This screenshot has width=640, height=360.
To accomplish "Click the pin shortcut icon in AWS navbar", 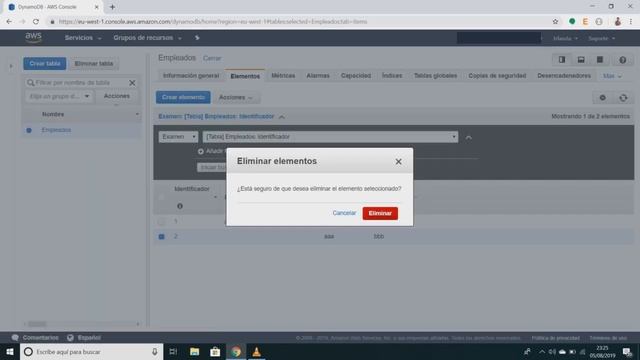I will [x=197, y=38].
